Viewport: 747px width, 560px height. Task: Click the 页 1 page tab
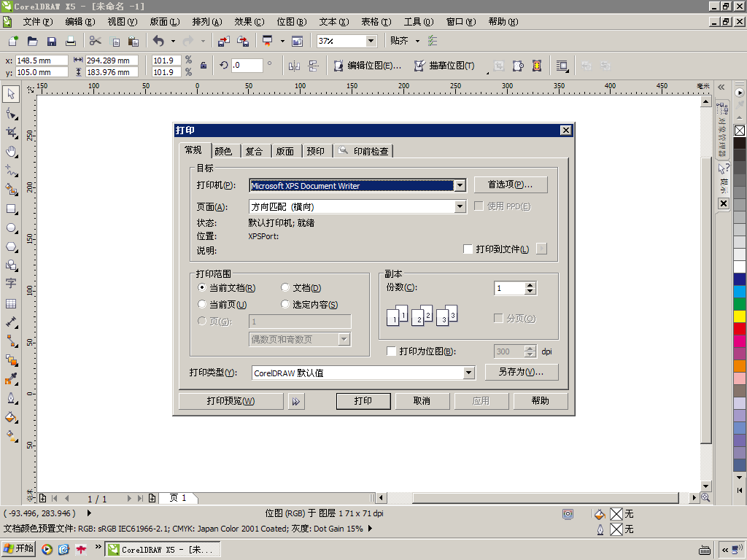[178, 498]
